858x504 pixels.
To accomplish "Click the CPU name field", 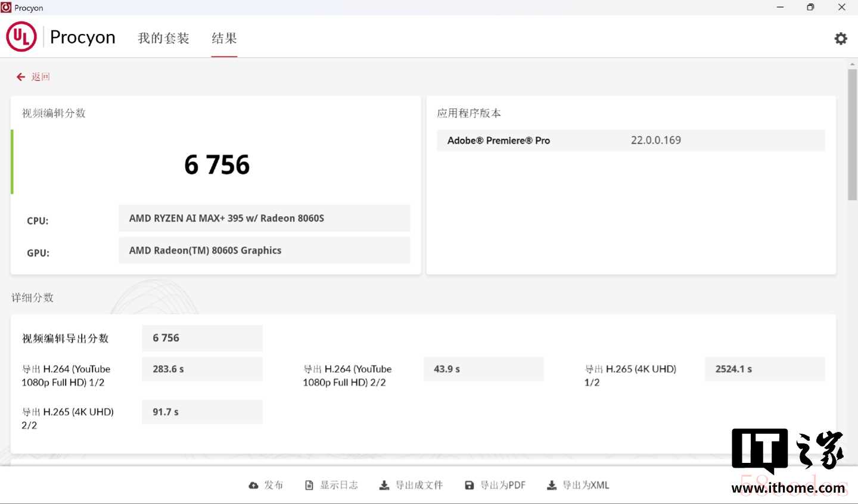I will (265, 218).
